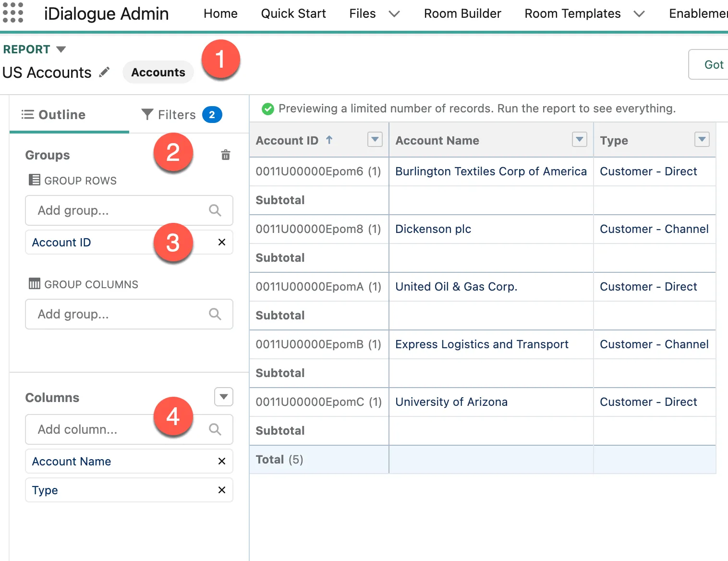Open Express Logistics and Transport link
728x561 pixels.
click(482, 344)
